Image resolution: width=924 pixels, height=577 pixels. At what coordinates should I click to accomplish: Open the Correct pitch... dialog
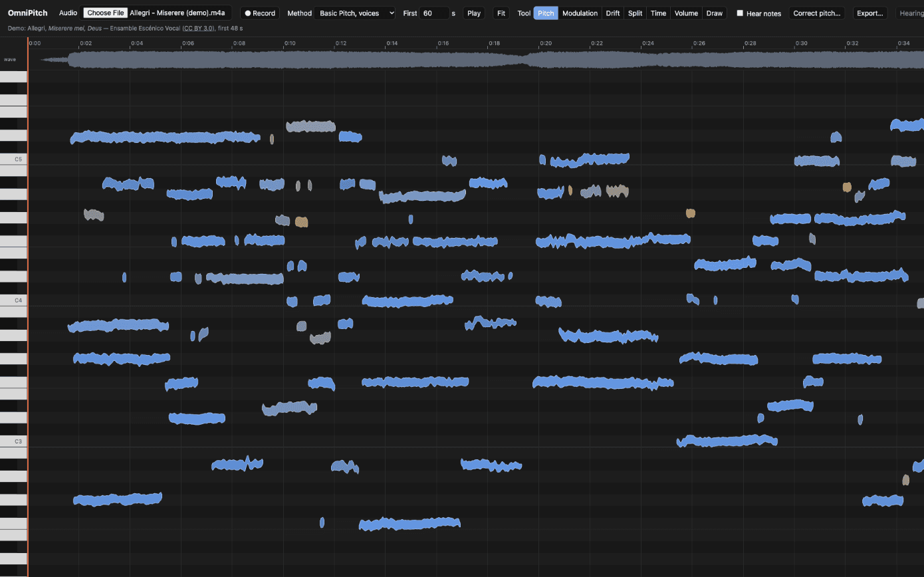[818, 13]
